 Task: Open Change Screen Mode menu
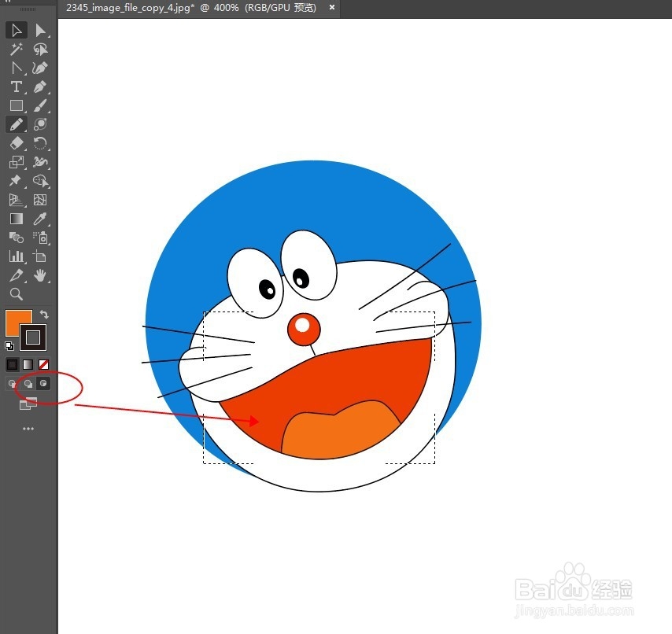[28, 403]
